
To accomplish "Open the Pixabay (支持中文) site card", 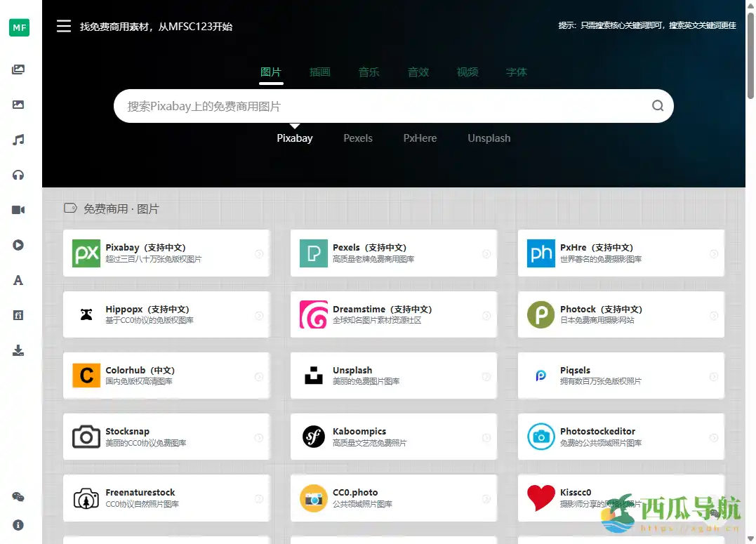I will point(166,253).
